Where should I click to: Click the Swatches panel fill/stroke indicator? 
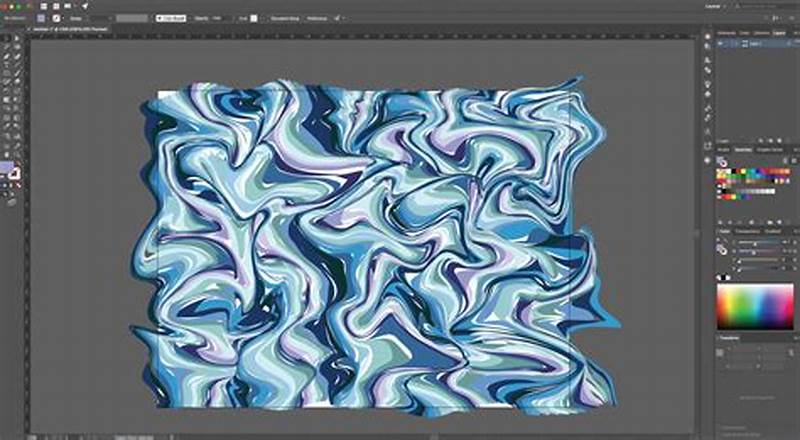point(722,162)
